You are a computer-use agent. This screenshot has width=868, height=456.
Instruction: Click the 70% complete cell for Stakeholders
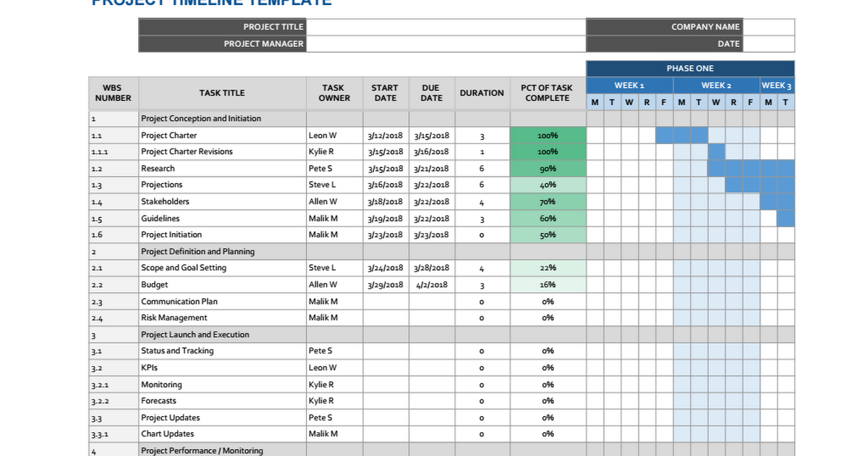(x=548, y=202)
